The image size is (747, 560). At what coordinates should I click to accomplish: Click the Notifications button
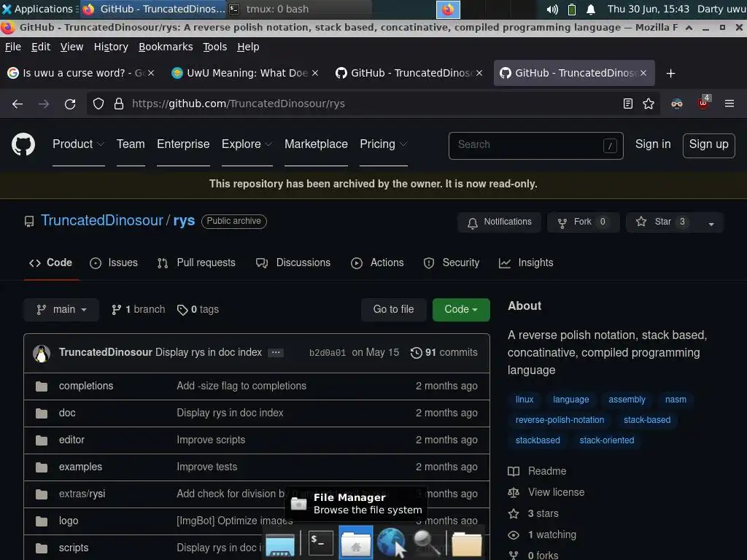coord(499,222)
